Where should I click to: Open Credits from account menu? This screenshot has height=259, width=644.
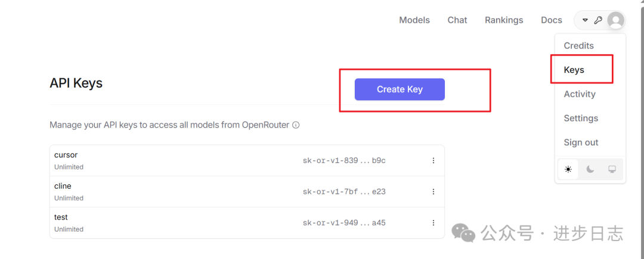578,45
